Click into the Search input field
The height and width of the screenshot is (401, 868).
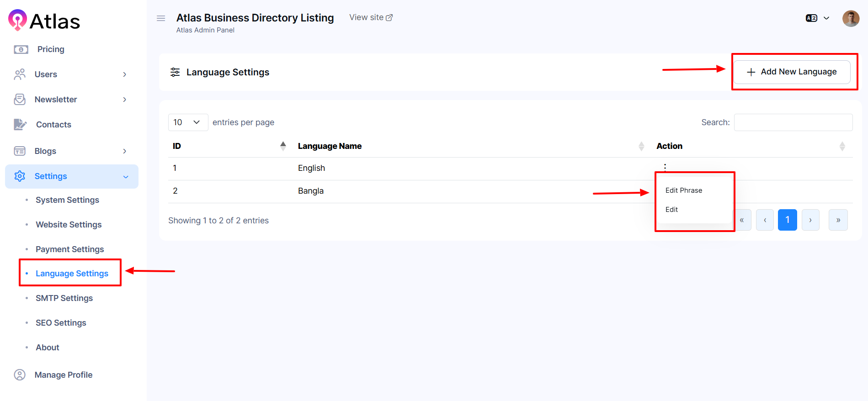[x=793, y=122]
